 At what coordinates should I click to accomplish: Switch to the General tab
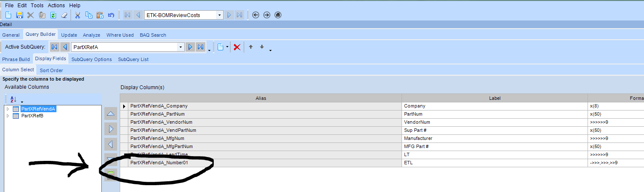pyautogui.click(x=11, y=35)
